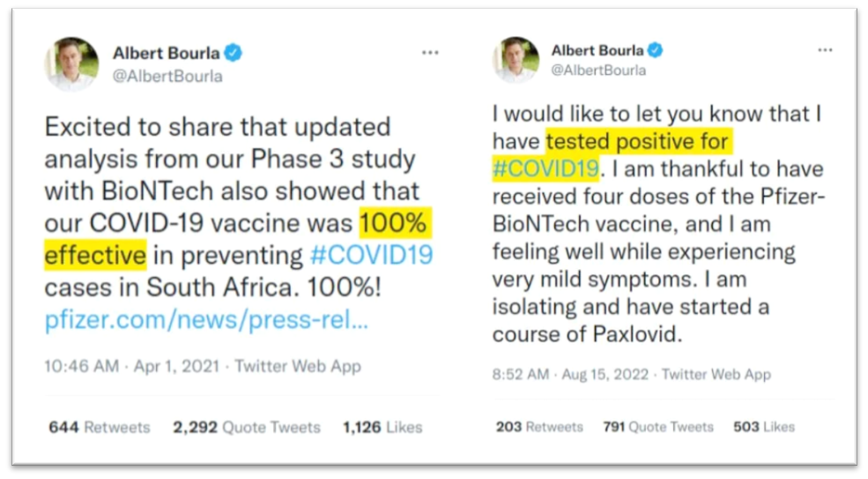Screen dimensions: 868x479
Task: Open the 791 Quote Tweets
Action: tap(658, 427)
